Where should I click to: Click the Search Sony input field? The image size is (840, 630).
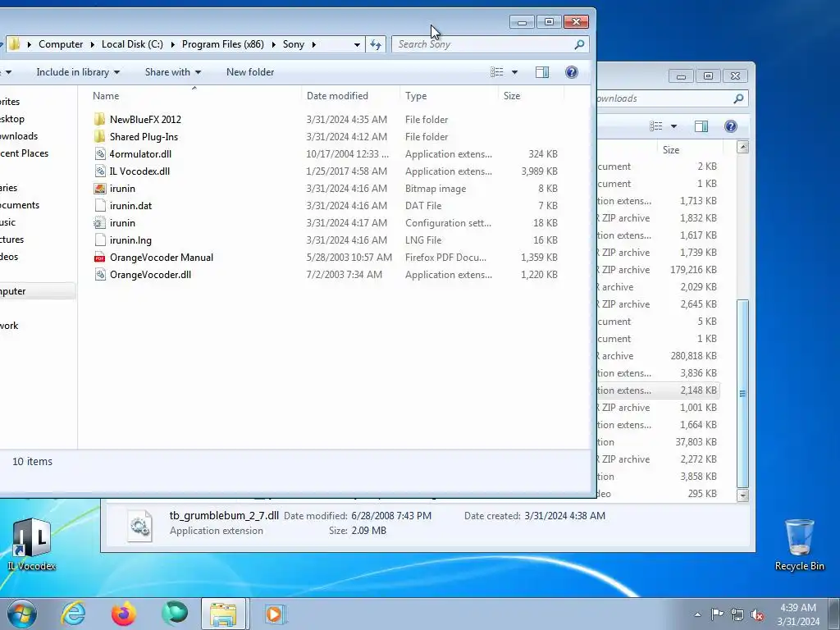pyautogui.click(x=483, y=44)
